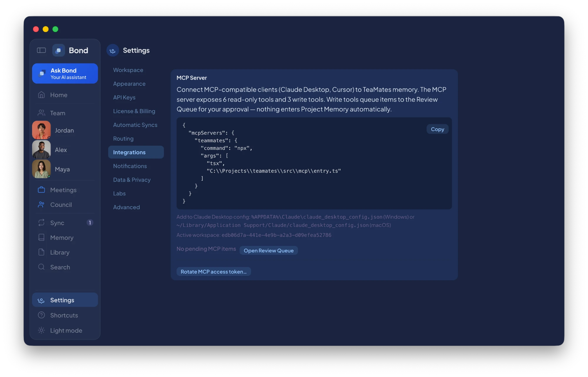588x377 pixels.
Task: Select Workspace settings tab
Action: (136, 70)
